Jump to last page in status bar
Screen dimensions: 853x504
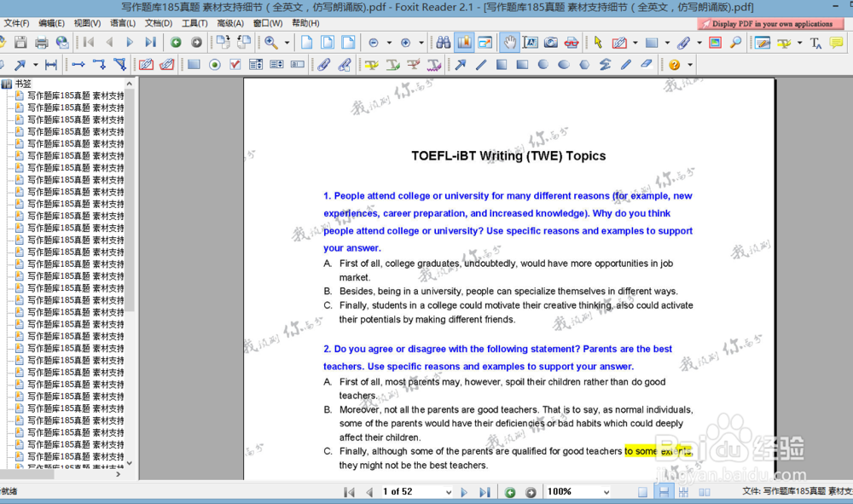click(x=485, y=492)
